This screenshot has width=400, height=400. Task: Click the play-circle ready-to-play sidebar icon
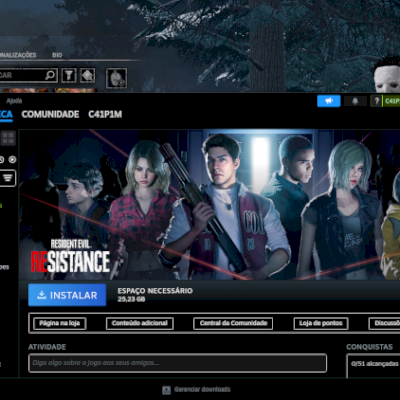(12, 160)
